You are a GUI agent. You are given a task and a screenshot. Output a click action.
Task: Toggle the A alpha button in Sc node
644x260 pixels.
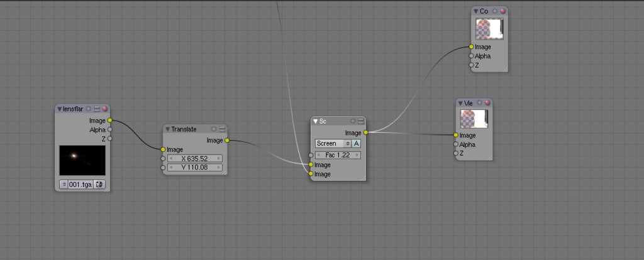click(x=356, y=143)
